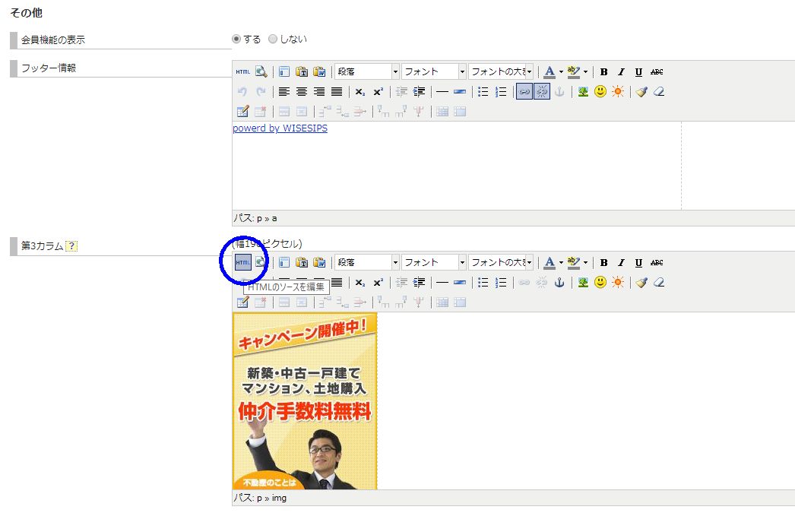This screenshot has width=795, height=532.
Task: Align text left in フッター情報 editor
Action: point(284,92)
